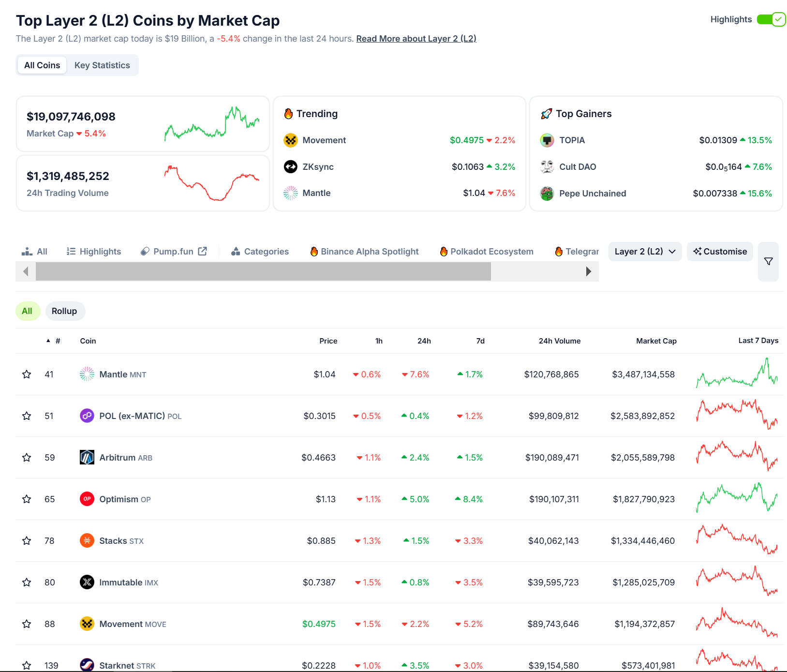Image resolution: width=787 pixels, height=672 pixels.
Task: Open the Binance Alpha Spotlight tab
Action: [x=364, y=252]
